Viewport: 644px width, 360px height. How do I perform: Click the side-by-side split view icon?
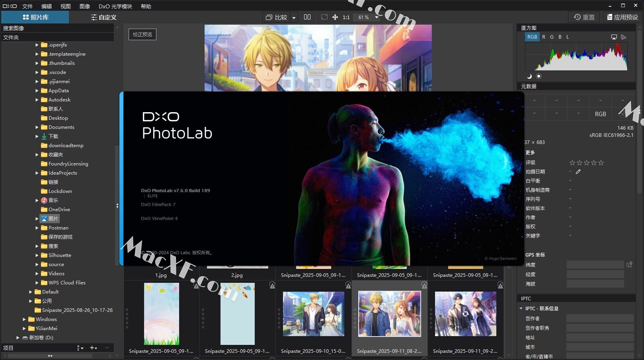[307, 17]
